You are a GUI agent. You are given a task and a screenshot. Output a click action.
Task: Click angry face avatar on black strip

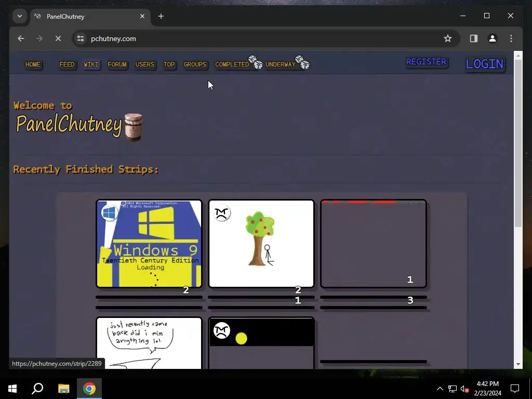click(221, 330)
